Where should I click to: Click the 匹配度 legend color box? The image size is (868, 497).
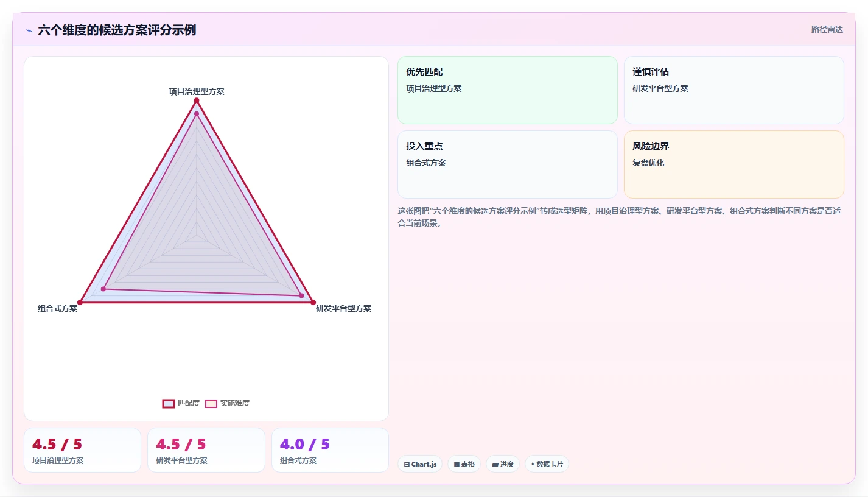pos(169,403)
